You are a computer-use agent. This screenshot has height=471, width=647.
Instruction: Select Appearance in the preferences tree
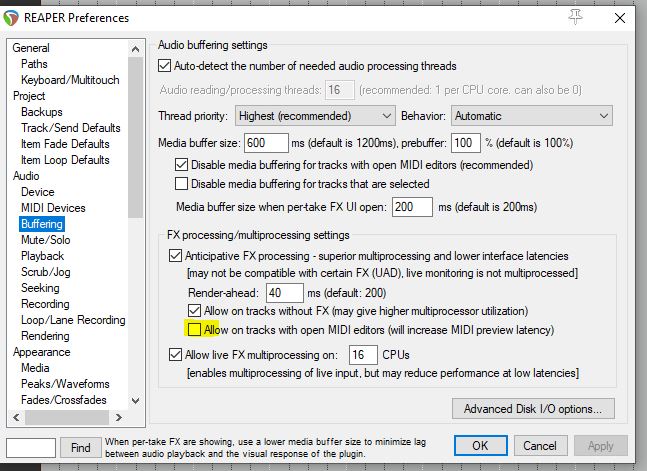coord(41,352)
